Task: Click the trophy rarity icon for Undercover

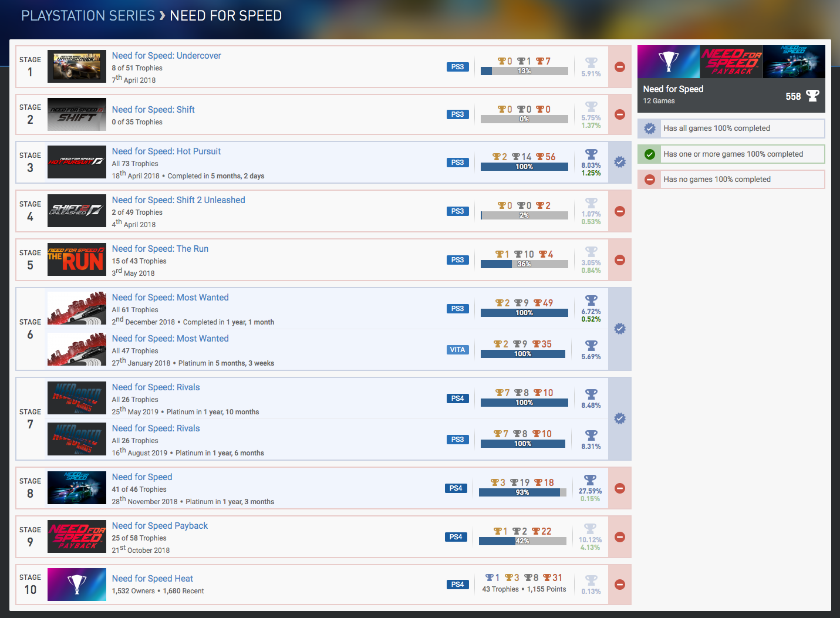Action: coord(591,63)
